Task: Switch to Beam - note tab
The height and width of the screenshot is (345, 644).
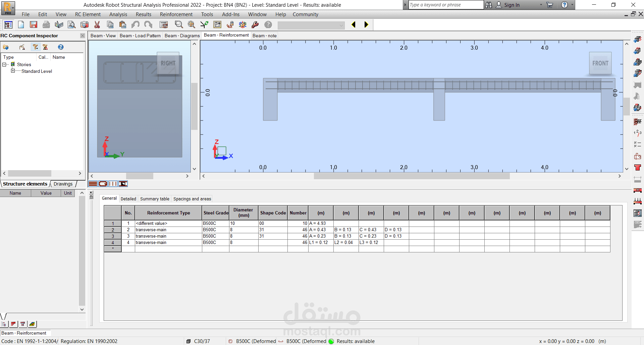Action: click(264, 36)
